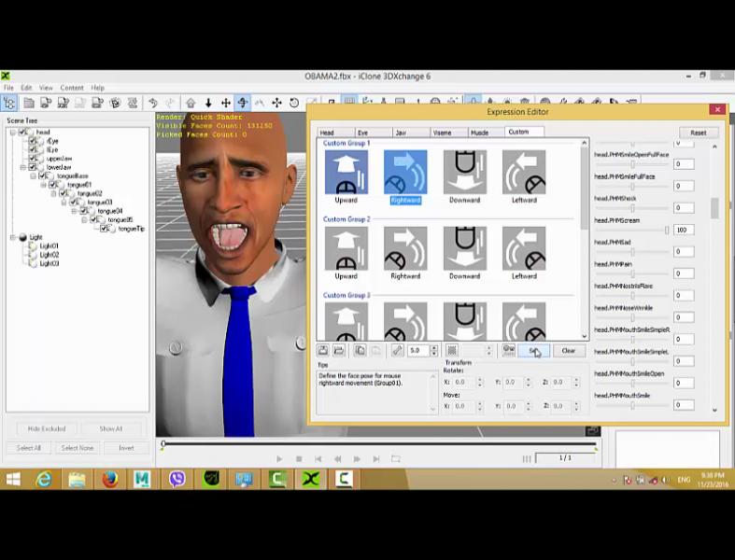Switch to the Muscle tab

(486, 133)
